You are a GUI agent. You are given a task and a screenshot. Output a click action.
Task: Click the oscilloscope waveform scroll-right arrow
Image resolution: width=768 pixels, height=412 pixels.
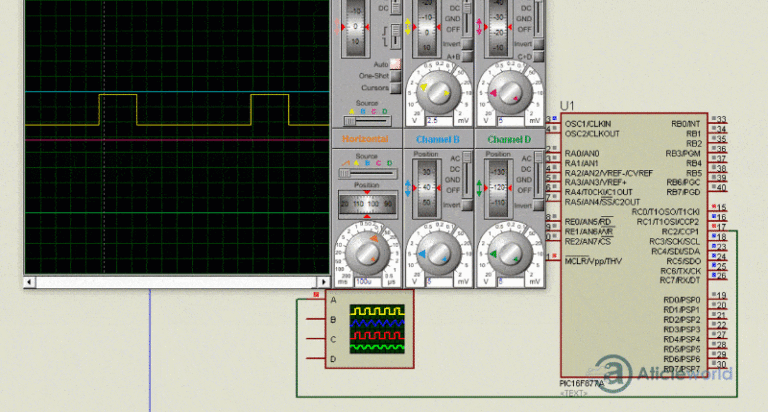tap(323, 282)
